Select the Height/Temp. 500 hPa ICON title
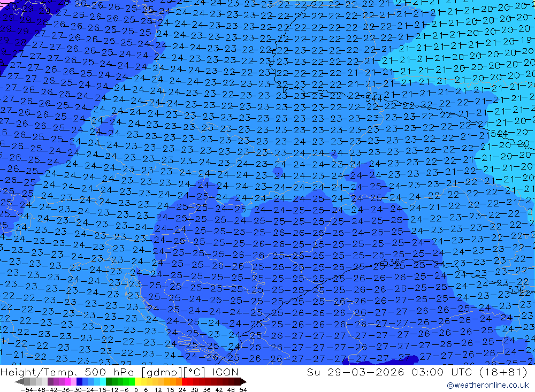 [119, 372]
